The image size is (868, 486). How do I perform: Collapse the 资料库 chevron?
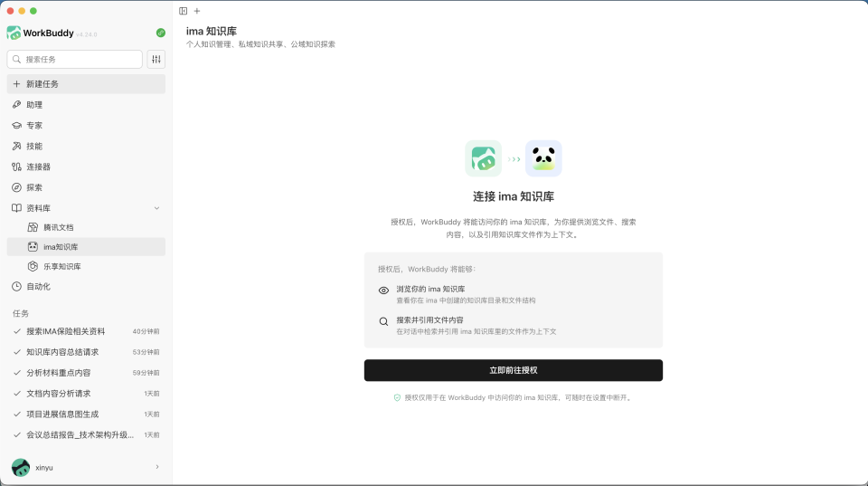[156, 208]
